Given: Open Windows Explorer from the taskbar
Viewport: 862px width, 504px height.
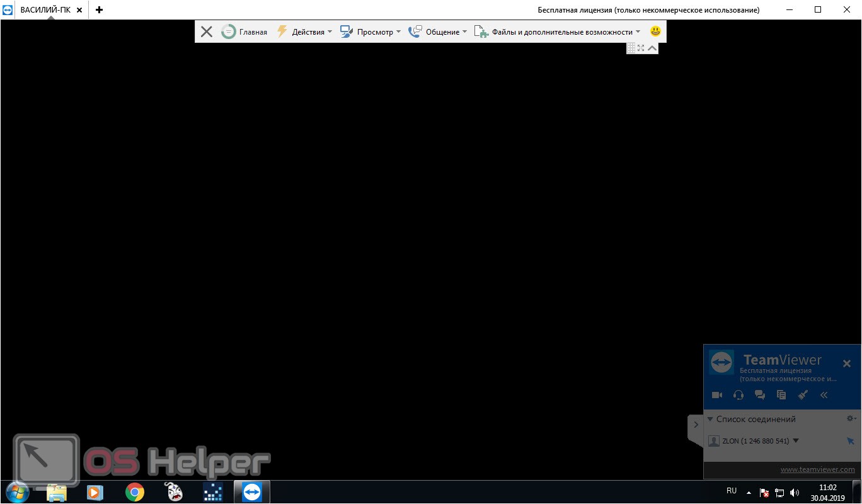Looking at the screenshot, I should [x=57, y=492].
